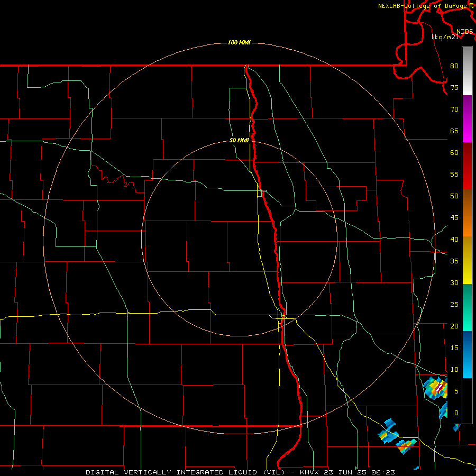Click the 25 value on the color scale
The image size is (476, 476).
(x=454, y=305)
